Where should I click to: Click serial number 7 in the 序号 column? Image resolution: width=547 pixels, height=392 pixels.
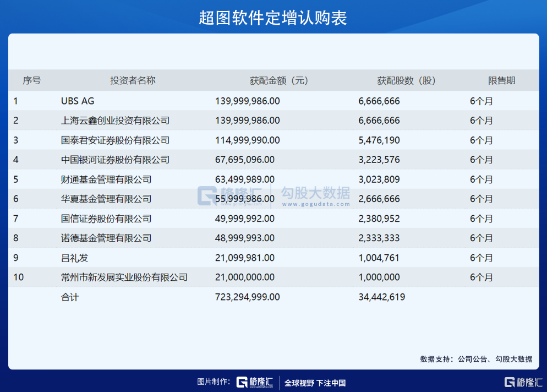pyautogui.click(x=16, y=219)
